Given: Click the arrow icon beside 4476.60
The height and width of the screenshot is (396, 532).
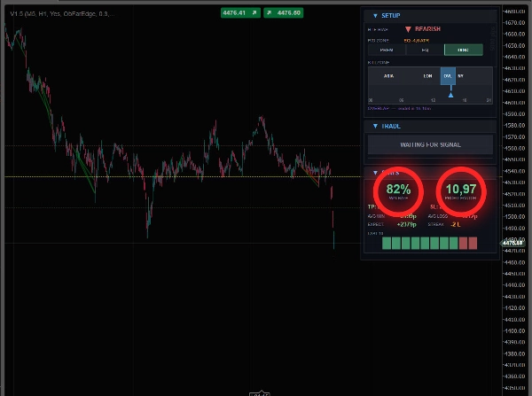Looking at the screenshot, I should pos(269,13).
